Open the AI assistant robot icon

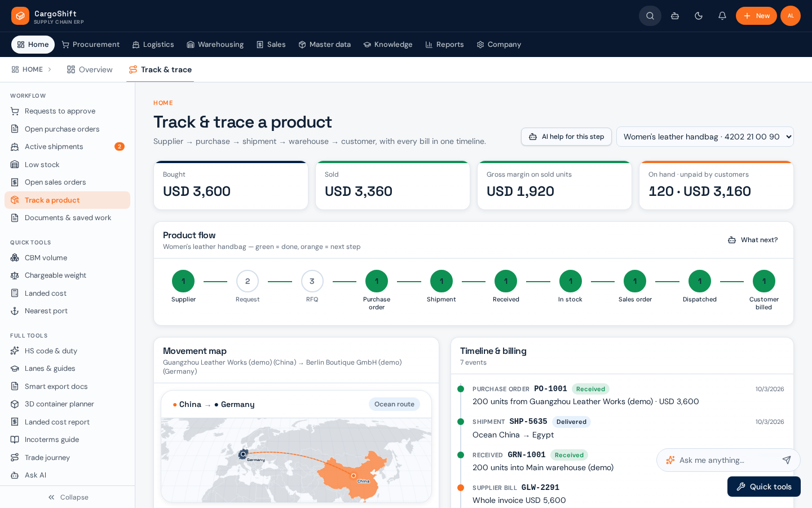[x=675, y=16]
